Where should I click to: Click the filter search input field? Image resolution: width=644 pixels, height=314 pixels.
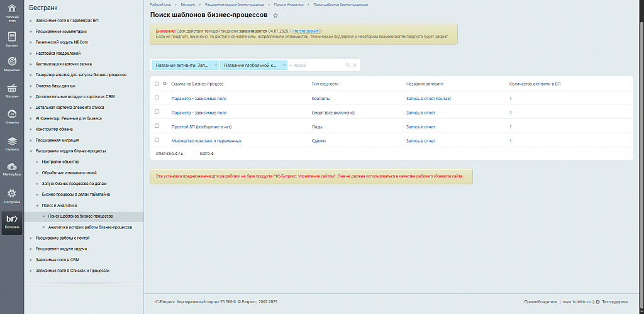(x=314, y=65)
